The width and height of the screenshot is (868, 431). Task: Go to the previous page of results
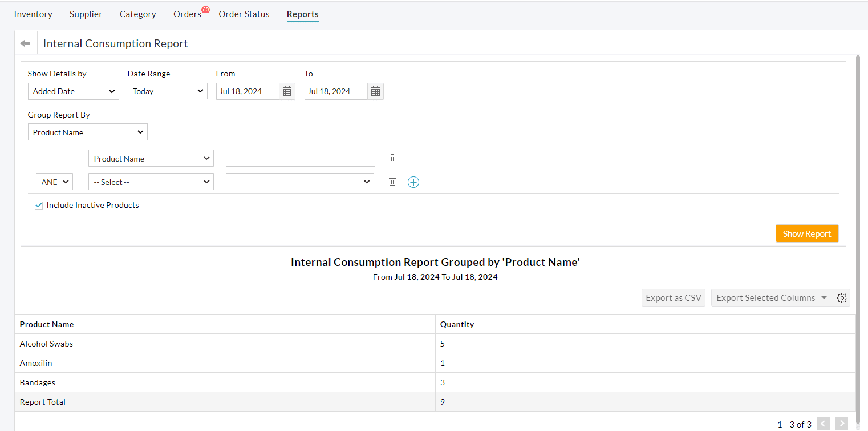[822, 424]
